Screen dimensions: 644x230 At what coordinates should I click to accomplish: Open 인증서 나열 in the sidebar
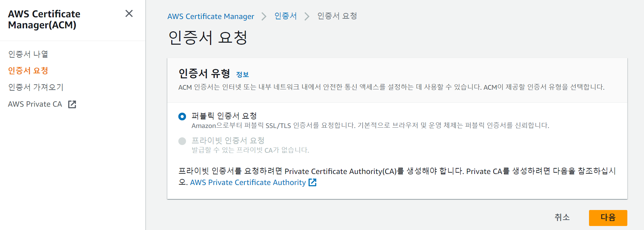(x=28, y=54)
